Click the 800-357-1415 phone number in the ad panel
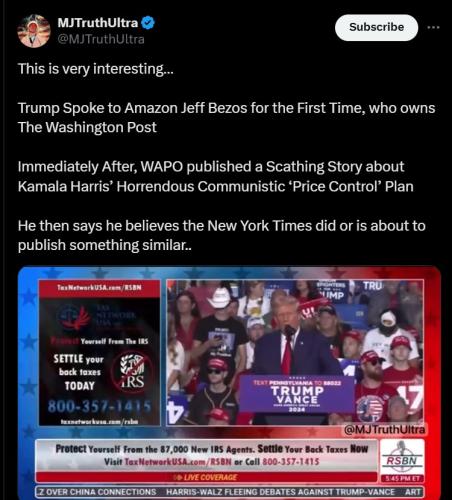Viewport: 452px width, 500px height. click(99, 407)
